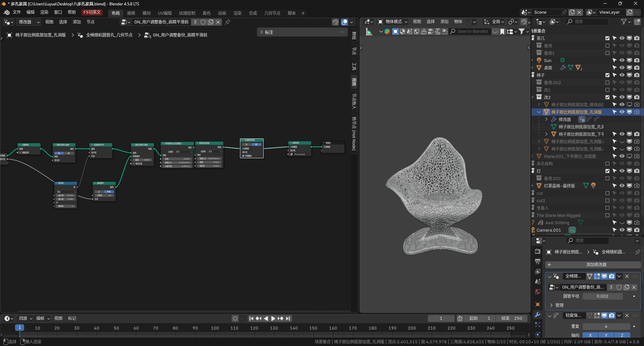644x346 pixels.
Task: Click the 添加修改器 button
Action: (593, 265)
